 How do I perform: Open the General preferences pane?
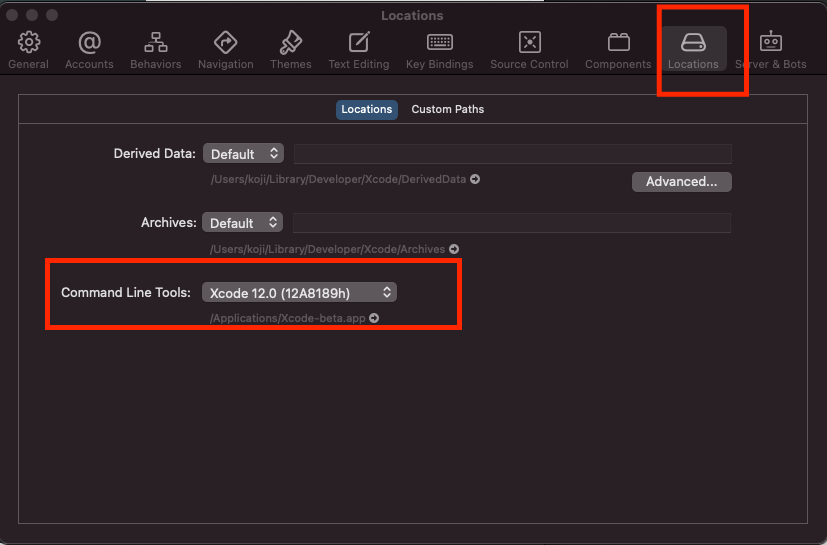[28, 50]
